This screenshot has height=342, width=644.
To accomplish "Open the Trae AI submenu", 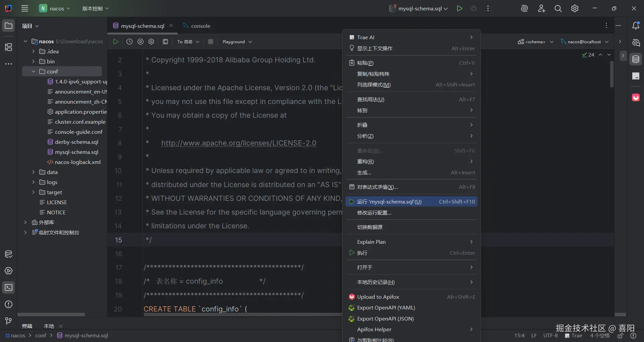I will (412, 37).
